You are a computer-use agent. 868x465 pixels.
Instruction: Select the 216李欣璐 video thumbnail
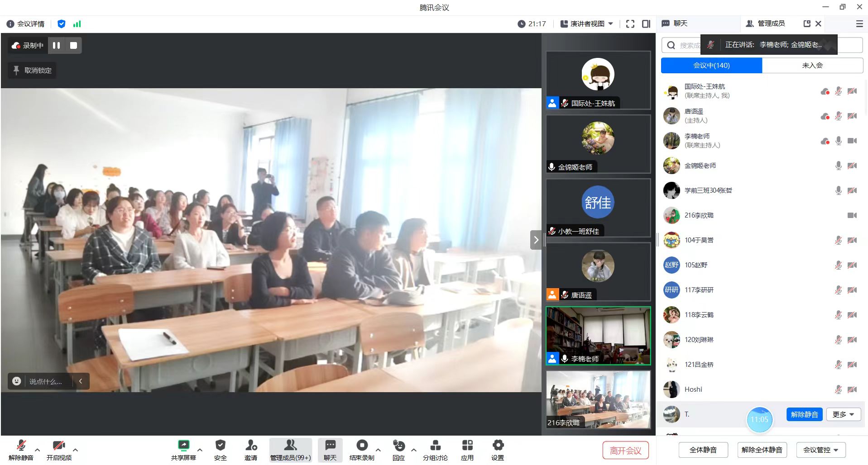[598, 399]
